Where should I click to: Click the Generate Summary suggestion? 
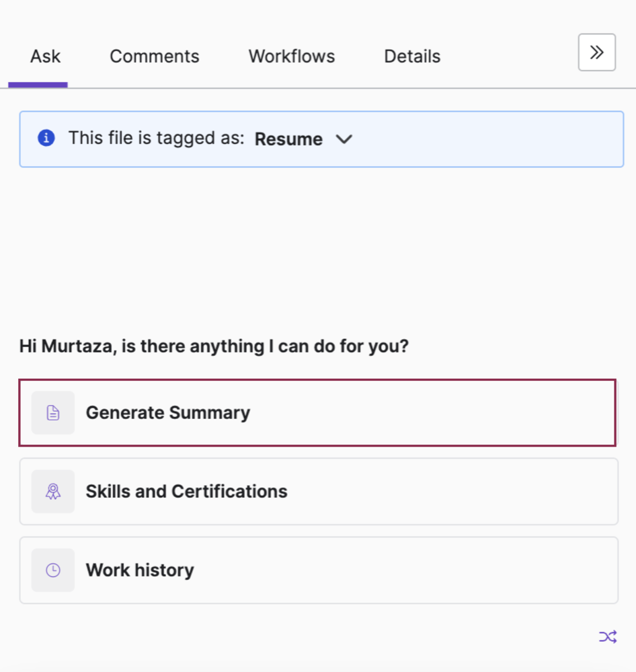(x=318, y=412)
